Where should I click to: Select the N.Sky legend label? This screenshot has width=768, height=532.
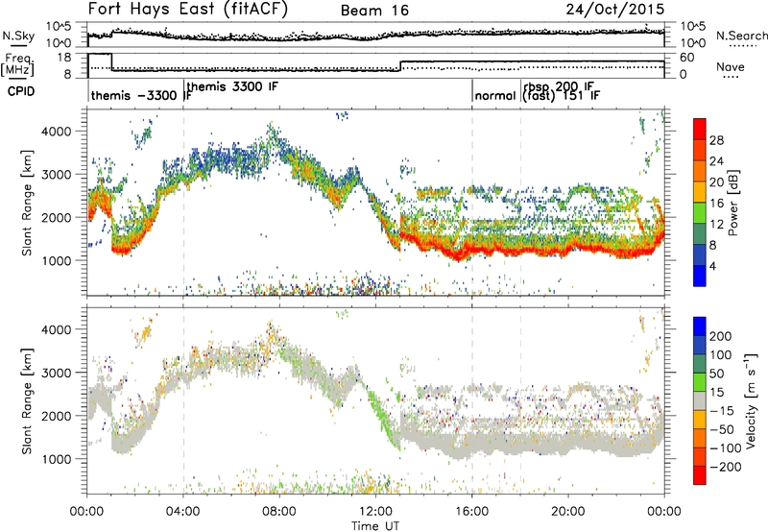pyautogui.click(x=18, y=36)
